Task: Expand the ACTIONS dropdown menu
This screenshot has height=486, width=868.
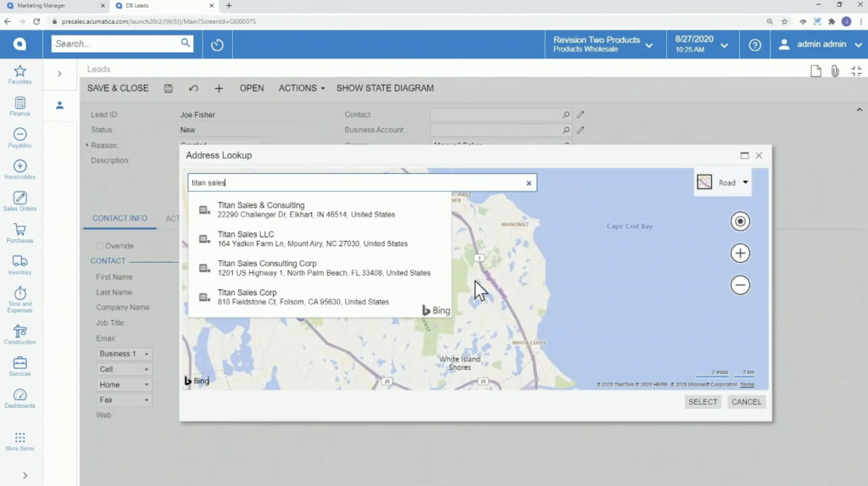Action: tap(302, 88)
